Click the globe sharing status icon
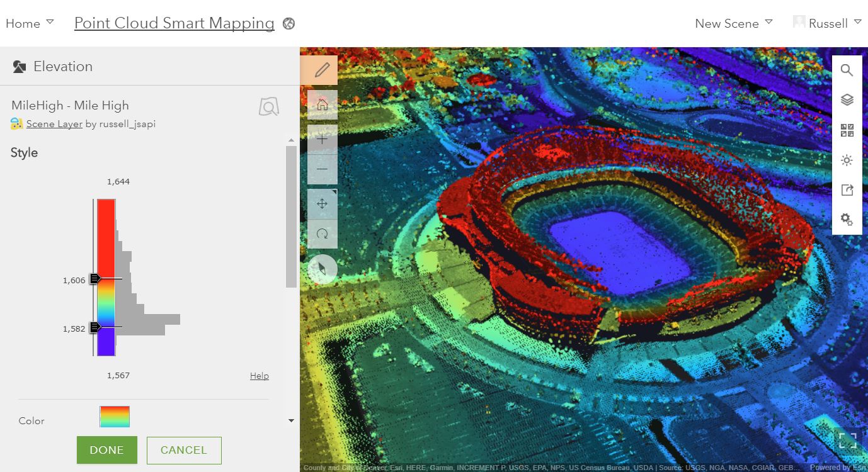 [x=289, y=24]
